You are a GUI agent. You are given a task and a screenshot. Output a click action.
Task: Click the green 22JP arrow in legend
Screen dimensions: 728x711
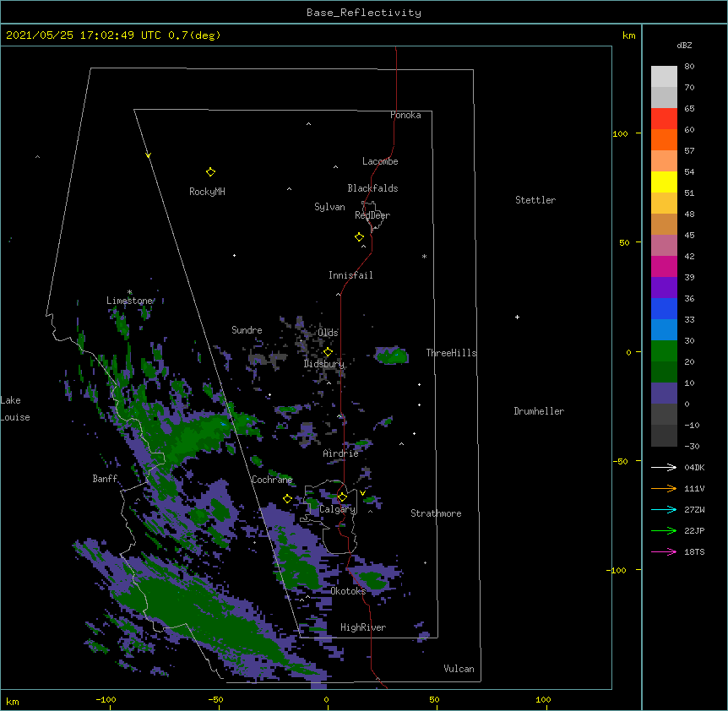664,530
